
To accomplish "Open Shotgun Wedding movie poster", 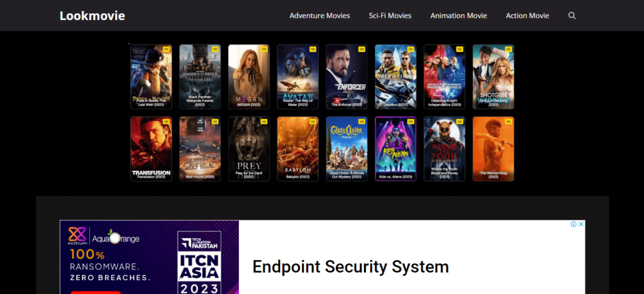I will pyautogui.click(x=493, y=77).
